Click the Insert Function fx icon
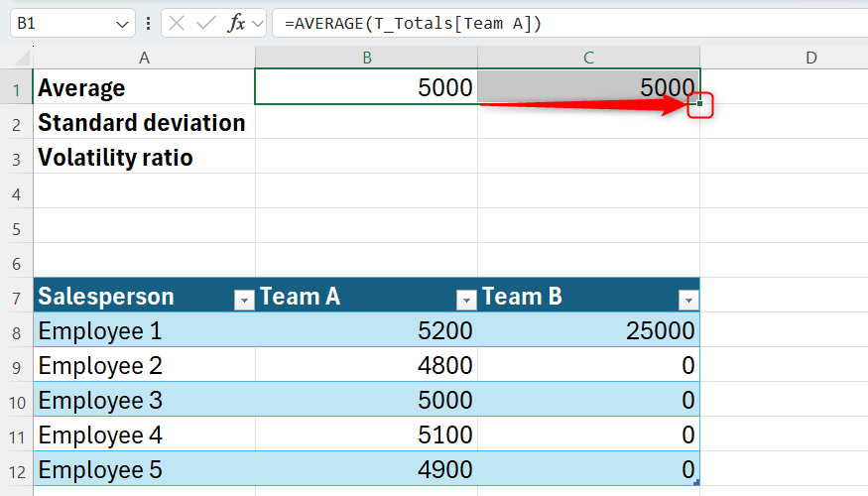The height and width of the screenshot is (496, 868). click(x=236, y=24)
